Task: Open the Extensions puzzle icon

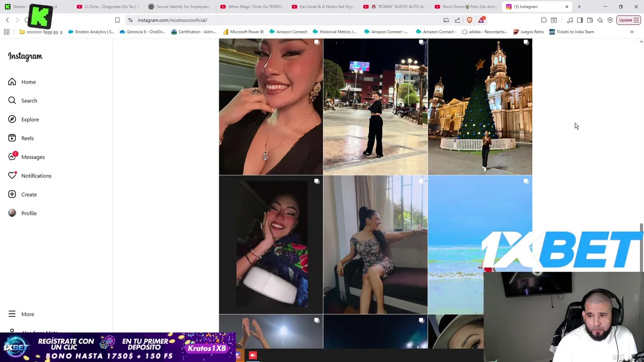Action: (544, 20)
